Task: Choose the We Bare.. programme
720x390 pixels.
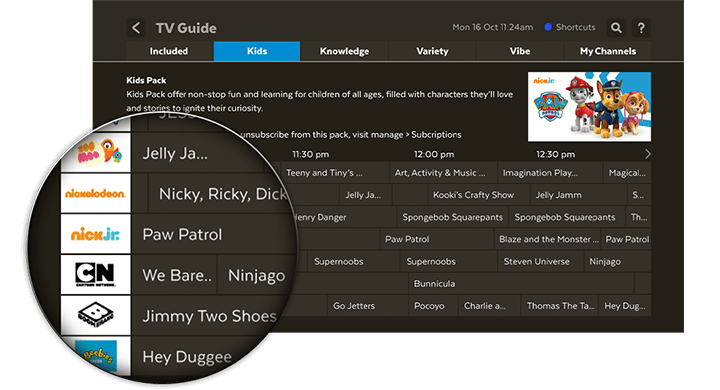Action: [174, 275]
